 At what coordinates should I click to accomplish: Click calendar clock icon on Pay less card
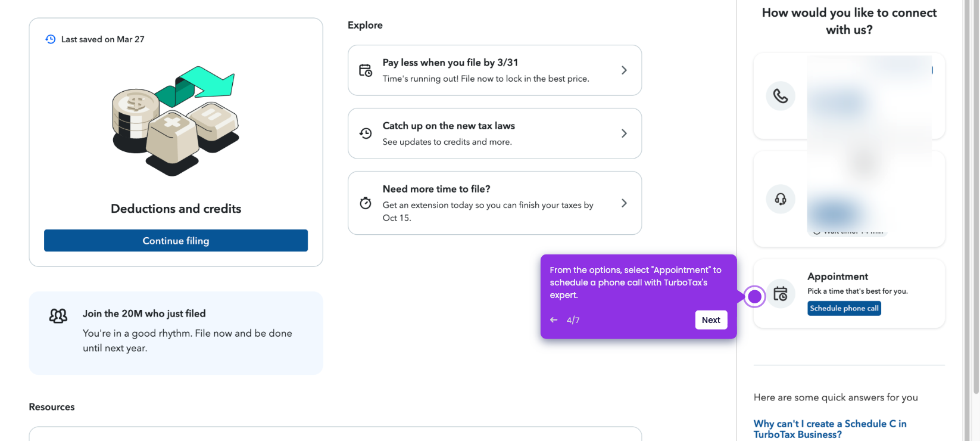point(366,70)
